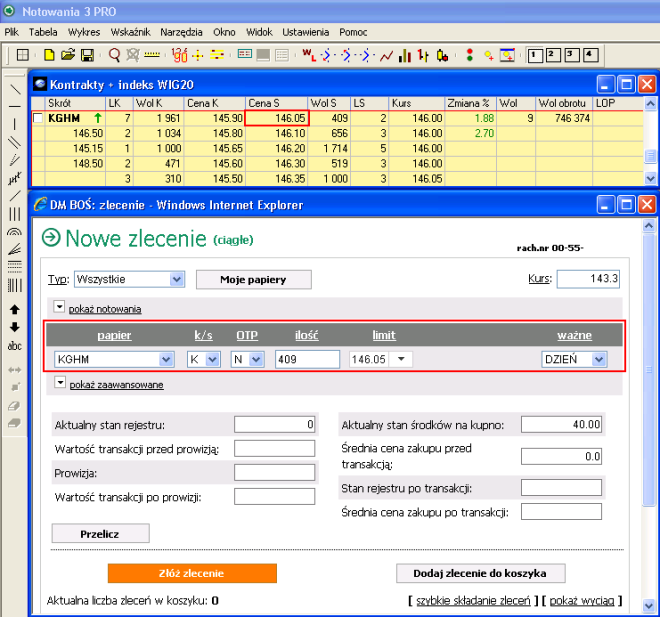
Task: Click the new document icon in toolbar
Action: click(x=49, y=55)
